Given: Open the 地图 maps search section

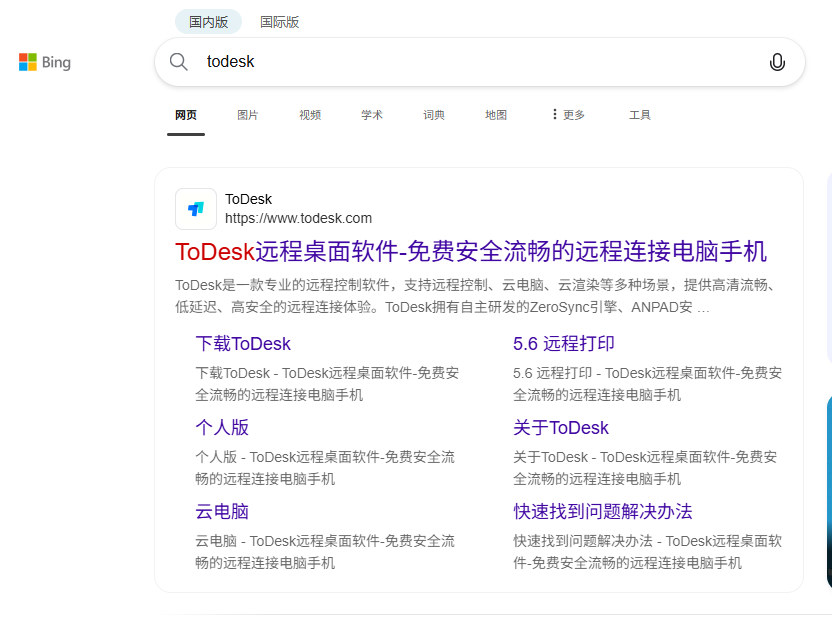Looking at the screenshot, I should (x=496, y=114).
